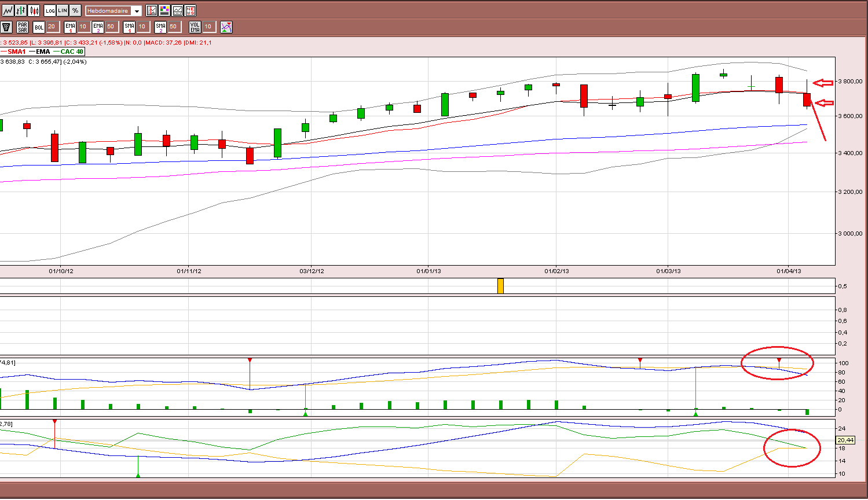Toggle the LOG scale button
868x500 pixels.
(50, 10)
